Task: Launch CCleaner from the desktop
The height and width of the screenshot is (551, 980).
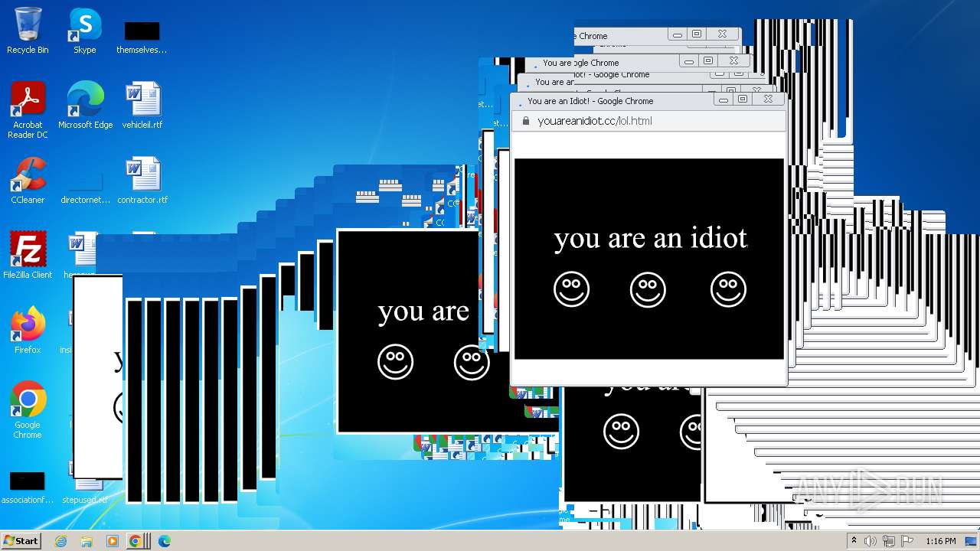Action: [28, 181]
